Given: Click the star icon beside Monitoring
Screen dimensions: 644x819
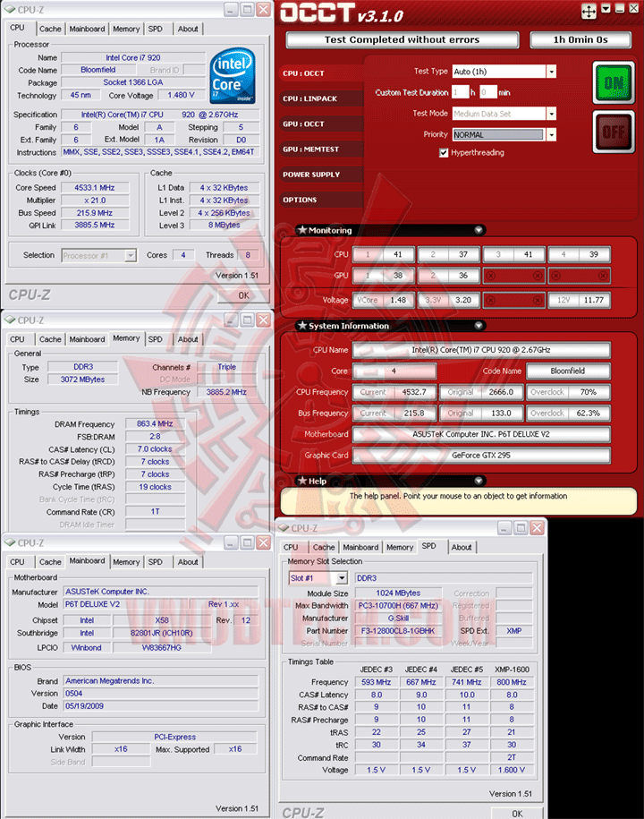Looking at the screenshot, I should click(x=302, y=230).
